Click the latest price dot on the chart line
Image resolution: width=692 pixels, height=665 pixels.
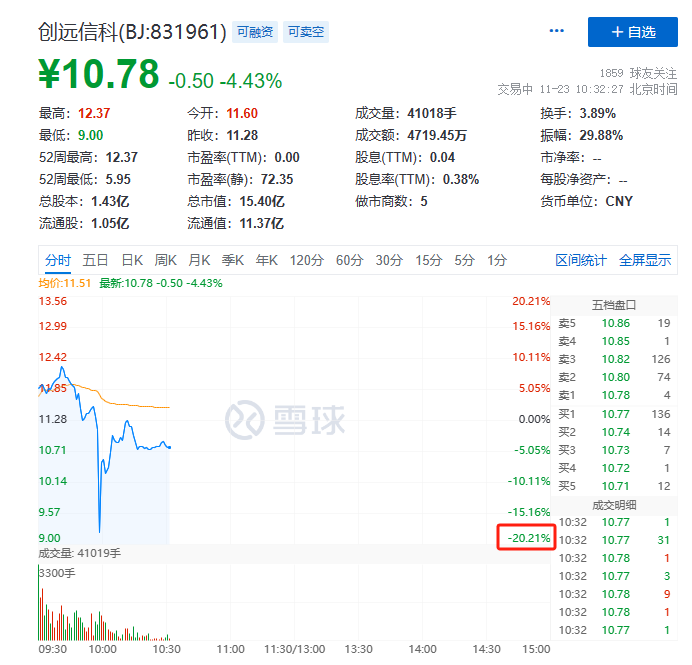(169, 447)
